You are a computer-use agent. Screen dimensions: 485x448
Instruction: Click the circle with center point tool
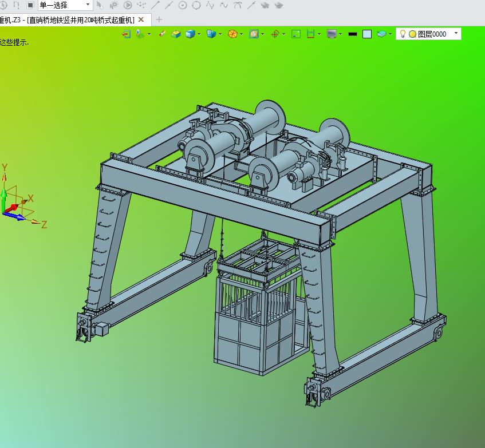pos(183,5)
